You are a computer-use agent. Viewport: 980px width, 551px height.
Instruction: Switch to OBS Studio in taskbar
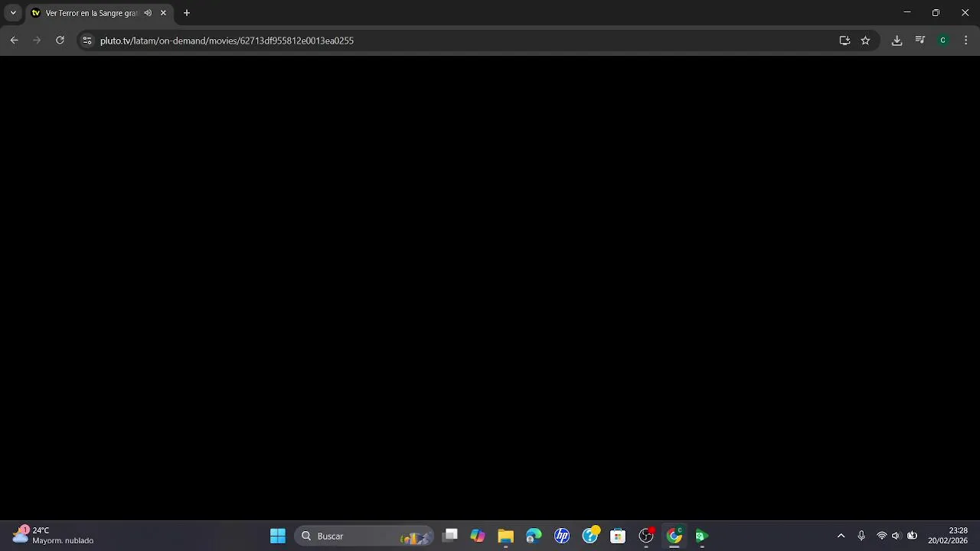click(x=646, y=536)
